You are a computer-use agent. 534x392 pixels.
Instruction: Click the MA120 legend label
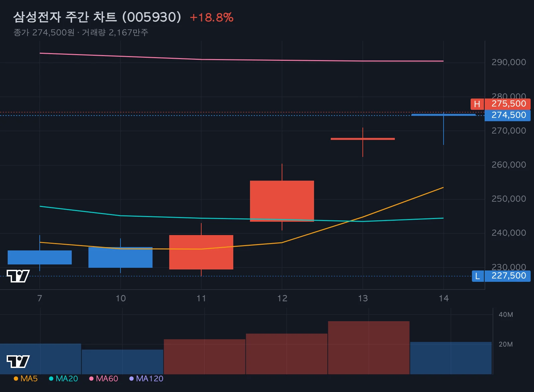click(x=150, y=379)
